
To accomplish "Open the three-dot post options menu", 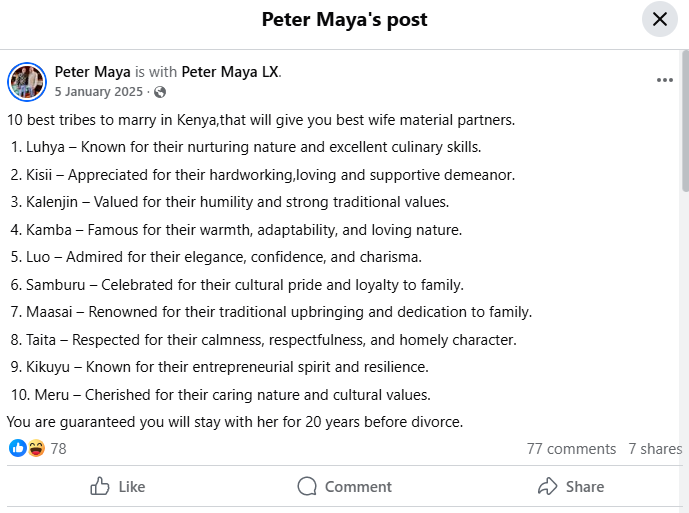I will pyautogui.click(x=664, y=81).
